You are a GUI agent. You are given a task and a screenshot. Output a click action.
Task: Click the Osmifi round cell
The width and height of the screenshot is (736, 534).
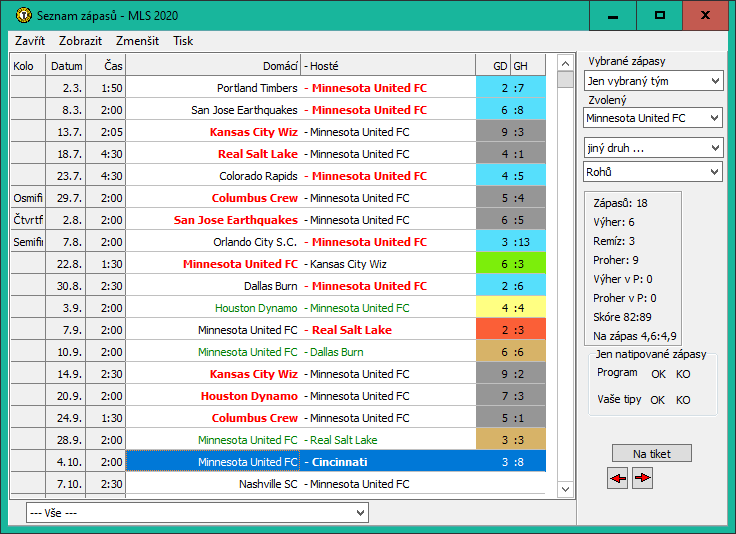tap(28, 198)
